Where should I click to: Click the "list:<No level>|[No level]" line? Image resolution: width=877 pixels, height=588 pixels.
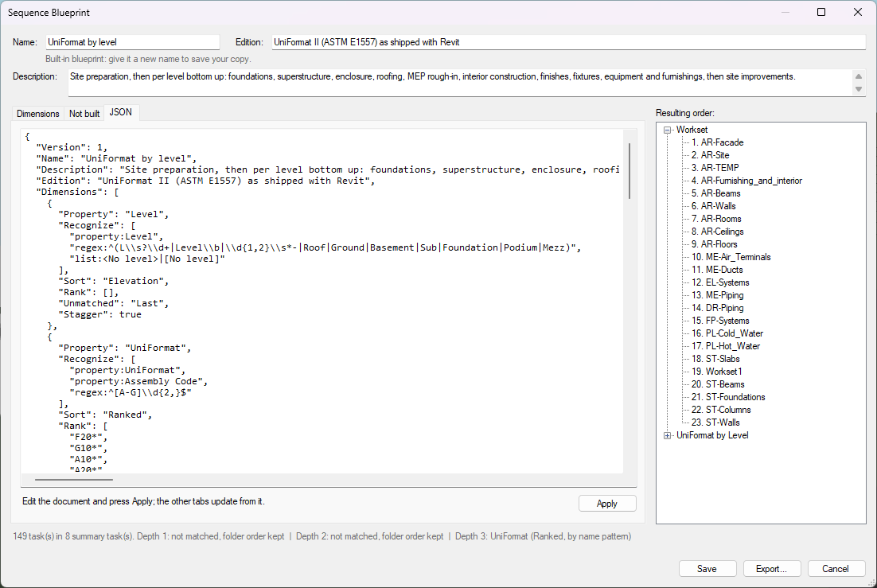pos(147,259)
